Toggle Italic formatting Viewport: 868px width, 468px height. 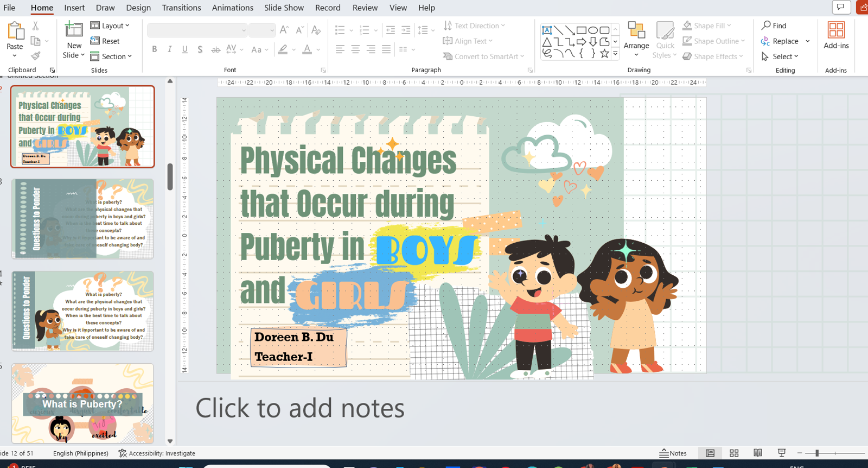click(170, 49)
